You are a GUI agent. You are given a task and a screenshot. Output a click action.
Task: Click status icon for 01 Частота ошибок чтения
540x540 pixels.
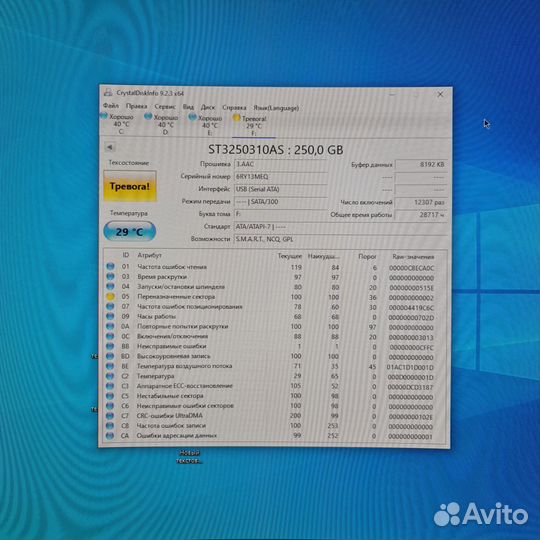pos(110,266)
